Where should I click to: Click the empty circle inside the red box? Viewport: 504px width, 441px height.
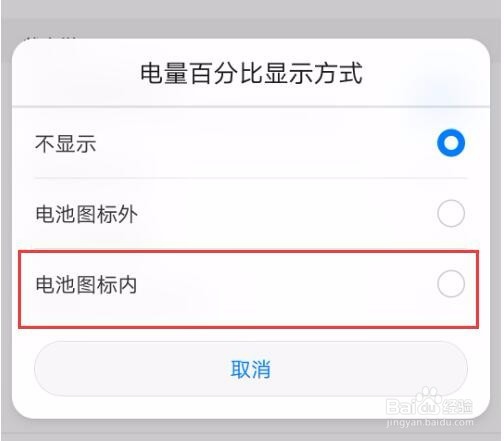[451, 284]
